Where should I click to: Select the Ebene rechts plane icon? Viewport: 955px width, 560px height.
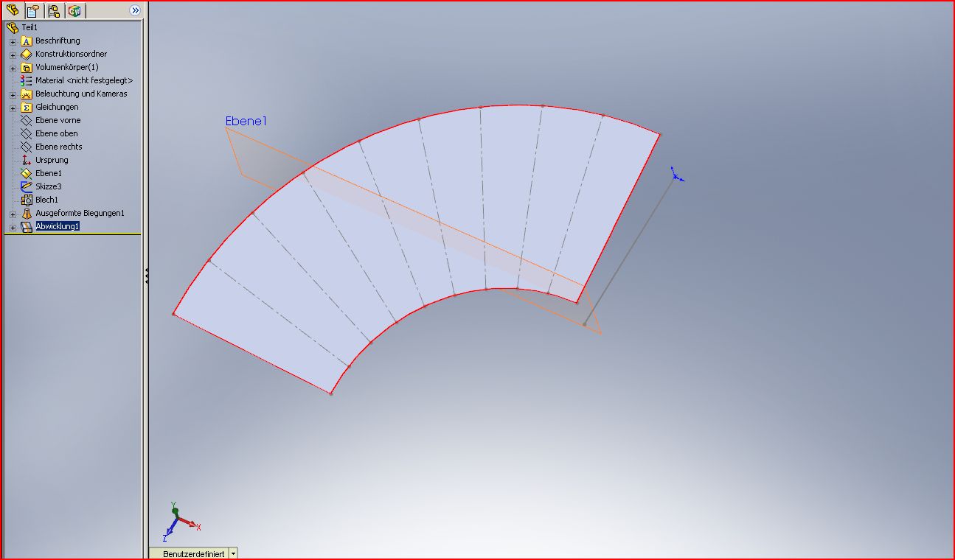tap(27, 147)
